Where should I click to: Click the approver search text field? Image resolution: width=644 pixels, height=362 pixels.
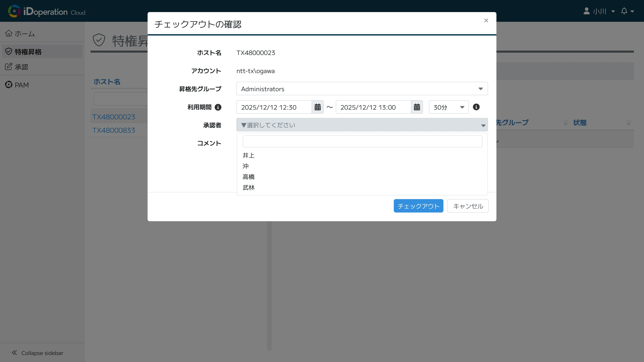click(362, 141)
